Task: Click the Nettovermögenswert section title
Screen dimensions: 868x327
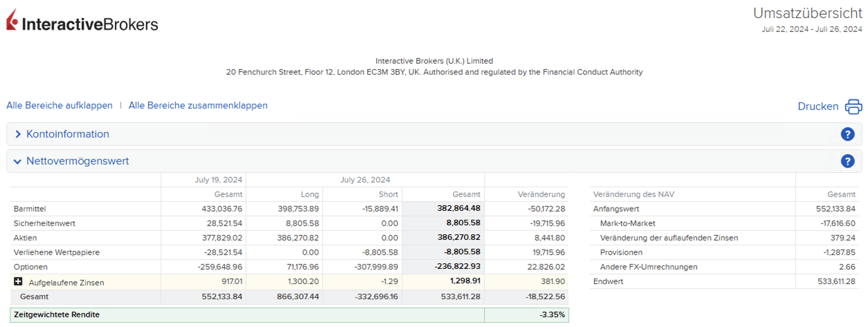Action: (x=77, y=161)
